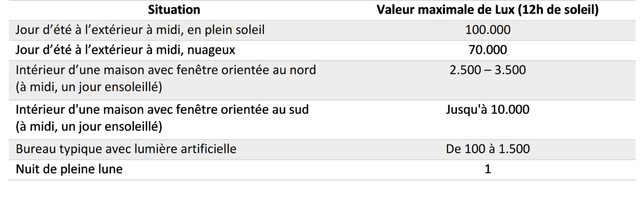This screenshot has width=644, height=209.
Task: Click the value 100.000
Action: [x=488, y=30]
